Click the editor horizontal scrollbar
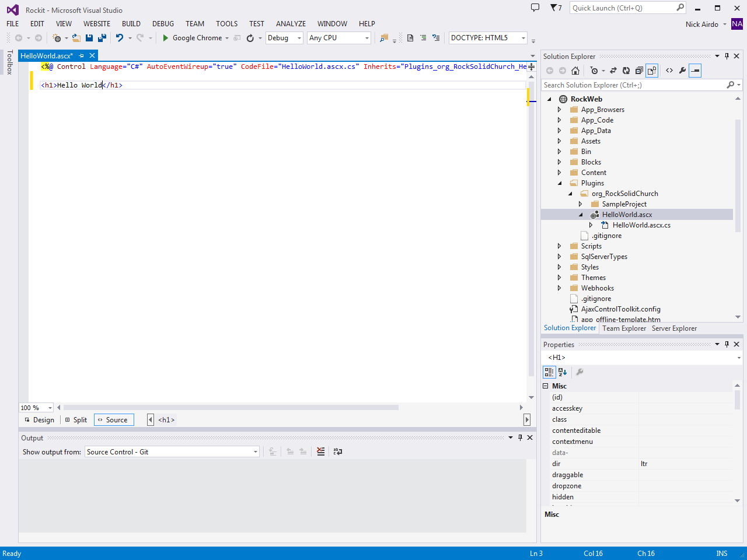747x560 pixels. coord(231,408)
